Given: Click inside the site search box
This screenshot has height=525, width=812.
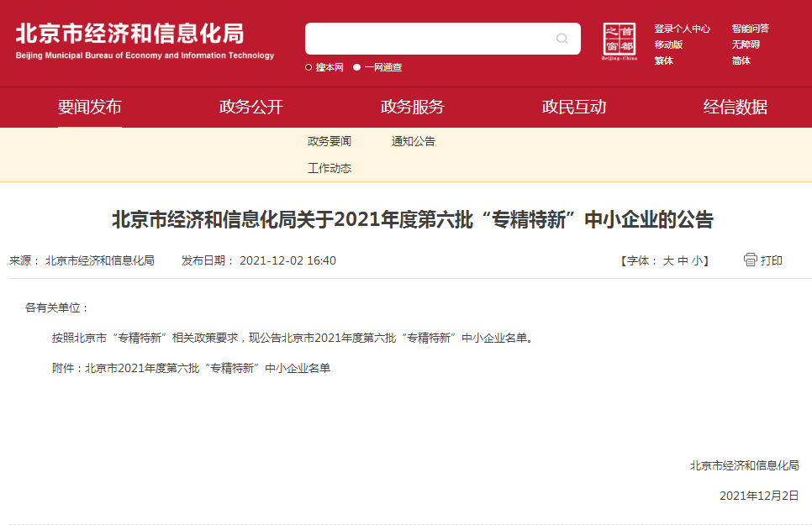Looking at the screenshot, I should [x=429, y=39].
